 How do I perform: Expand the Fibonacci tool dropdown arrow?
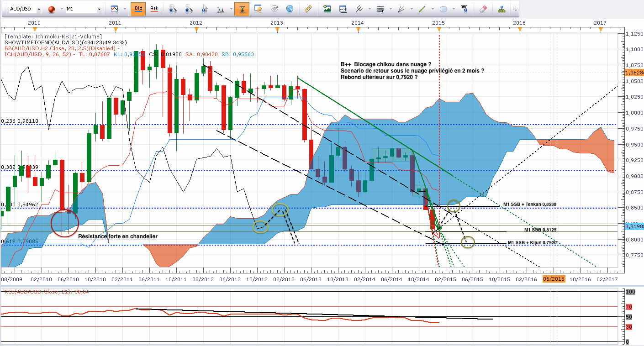click(x=390, y=9)
